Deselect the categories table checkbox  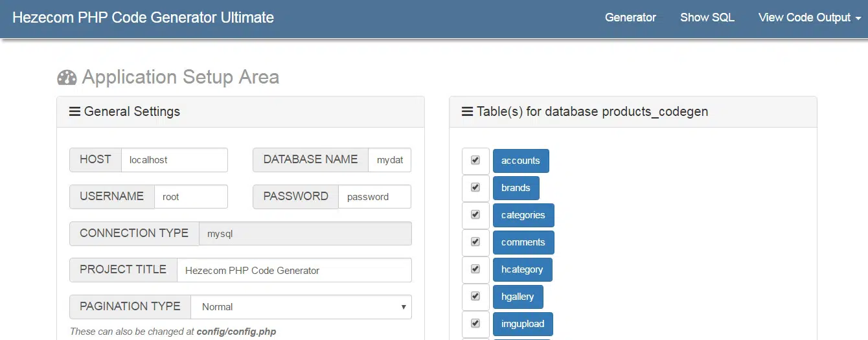[475, 214]
